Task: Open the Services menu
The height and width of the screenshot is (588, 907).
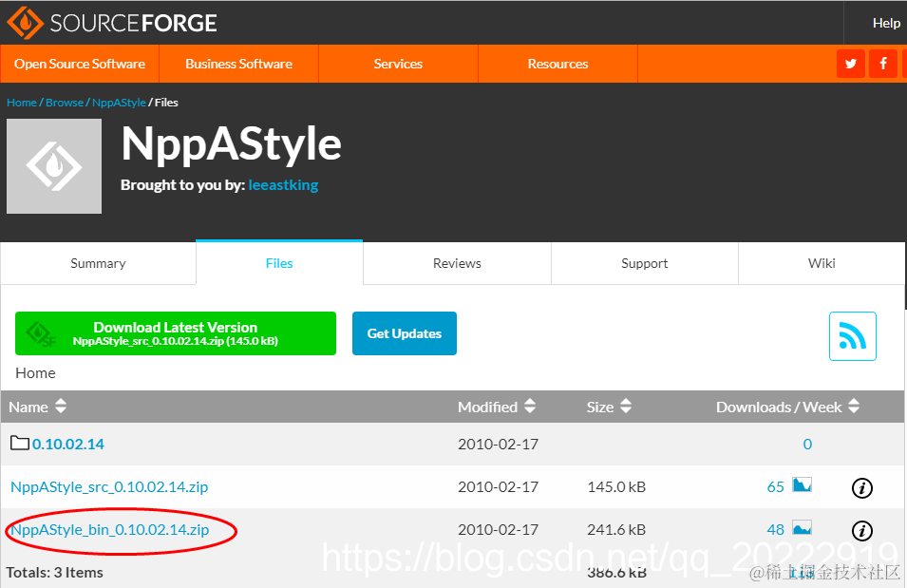Action: [398, 64]
